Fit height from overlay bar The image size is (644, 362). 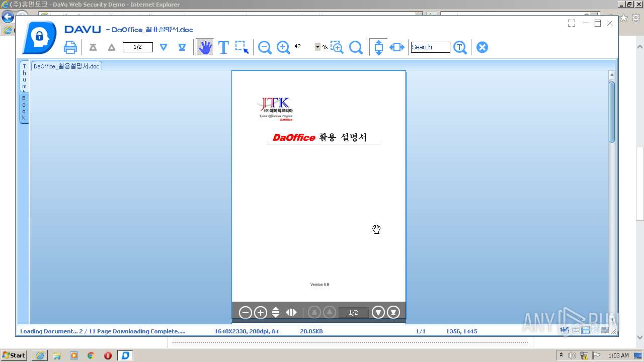coord(276,313)
